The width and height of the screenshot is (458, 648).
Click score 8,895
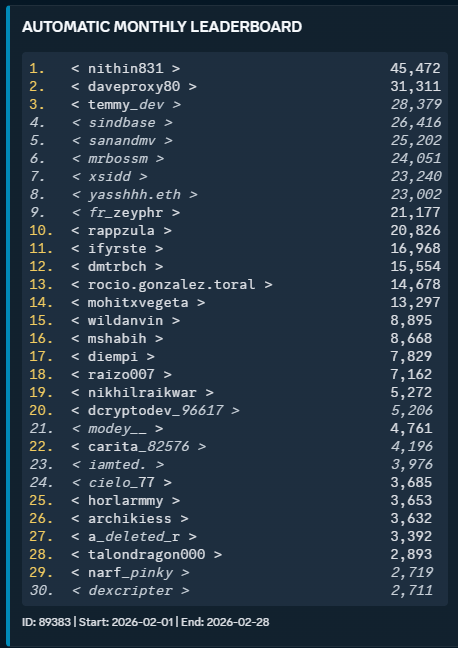pyautogui.click(x=411, y=321)
